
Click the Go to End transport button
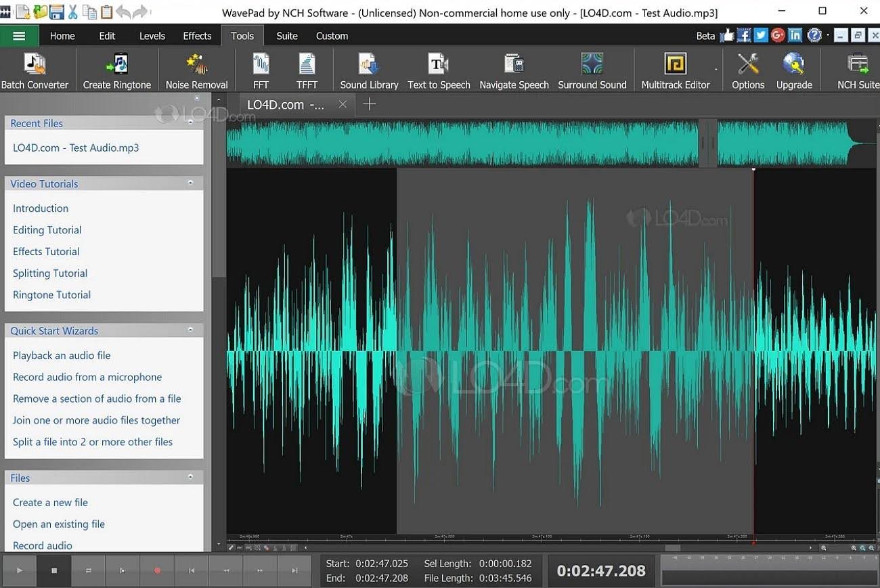pyautogui.click(x=294, y=570)
